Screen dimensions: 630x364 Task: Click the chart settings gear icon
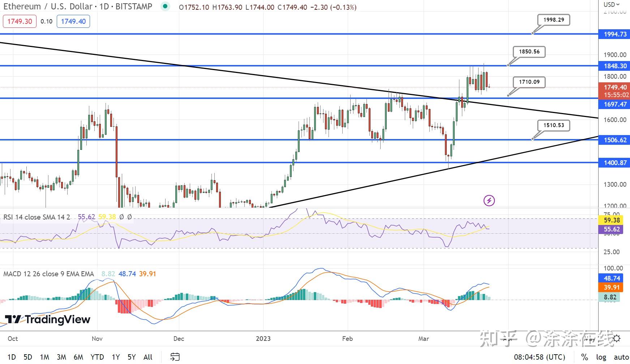tap(617, 338)
